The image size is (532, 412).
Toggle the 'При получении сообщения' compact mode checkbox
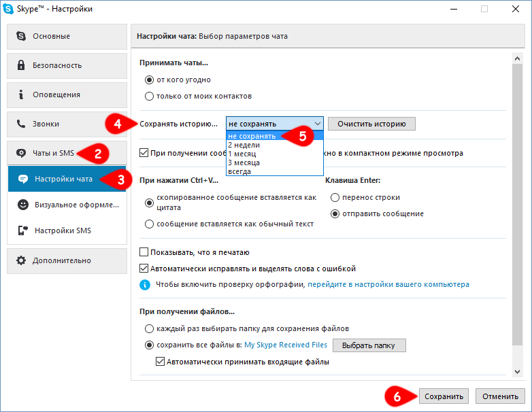[144, 153]
